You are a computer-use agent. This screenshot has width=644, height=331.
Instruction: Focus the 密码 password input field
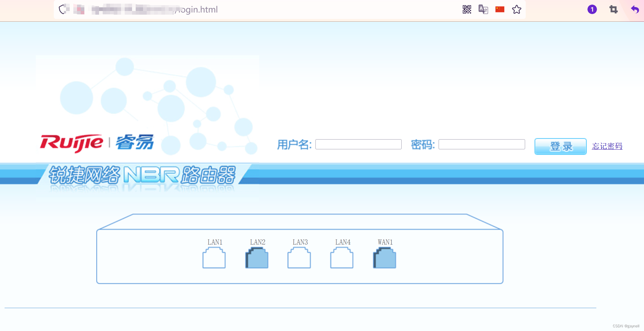482,144
